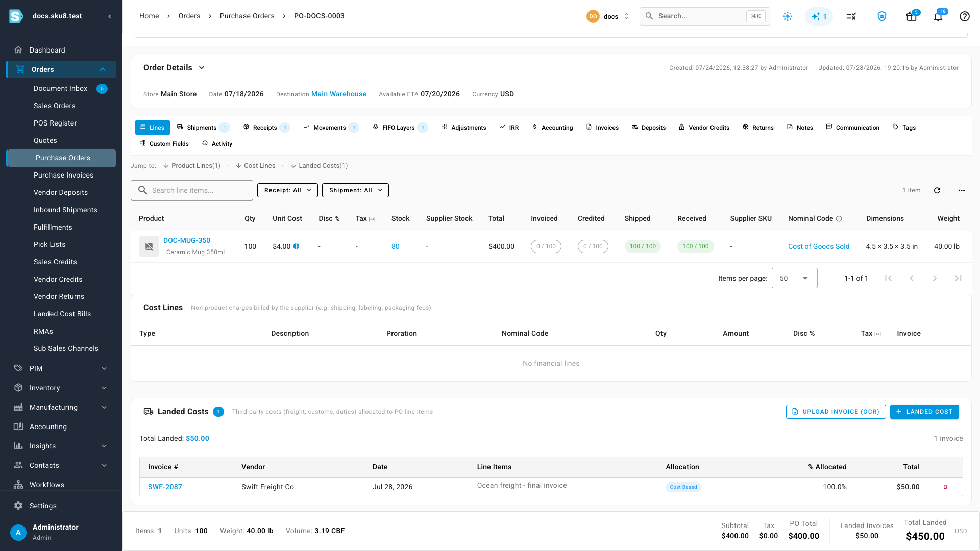This screenshot has width=980, height=551.
Task: Go to the previous page of line items
Action: [x=912, y=278]
